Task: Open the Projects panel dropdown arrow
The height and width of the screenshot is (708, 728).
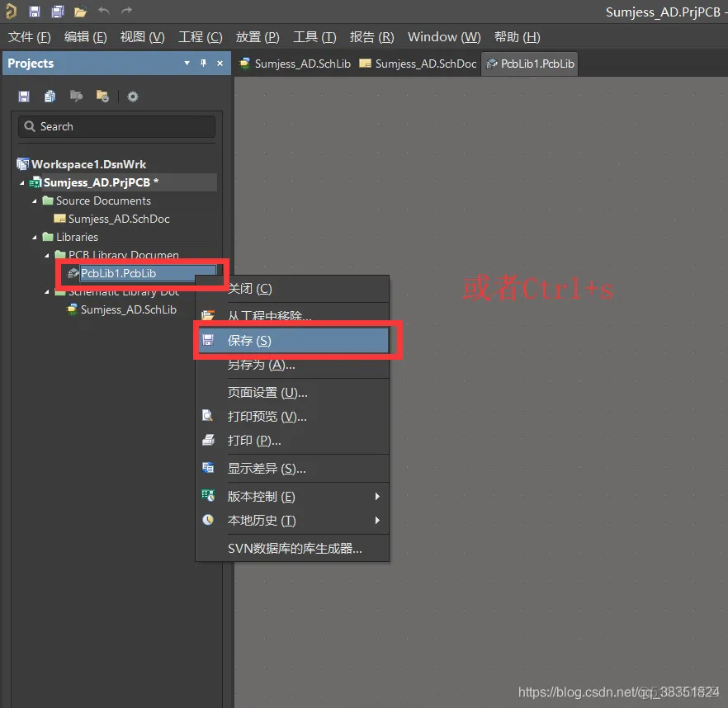Action: tap(187, 64)
